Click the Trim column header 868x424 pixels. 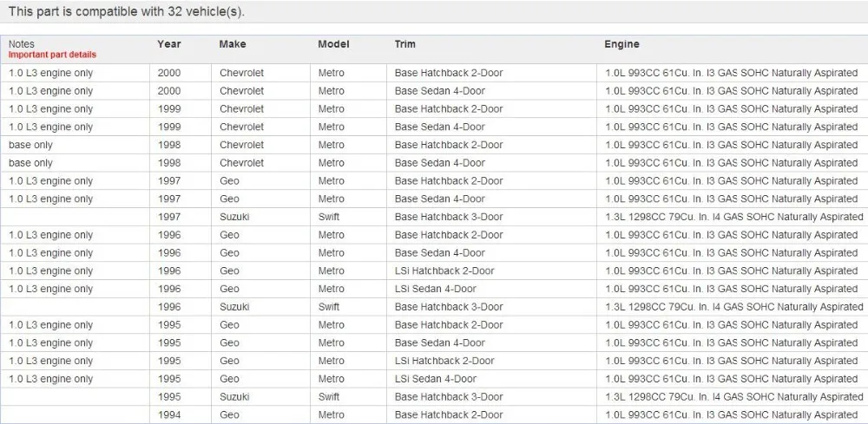click(x=404, y=44)
